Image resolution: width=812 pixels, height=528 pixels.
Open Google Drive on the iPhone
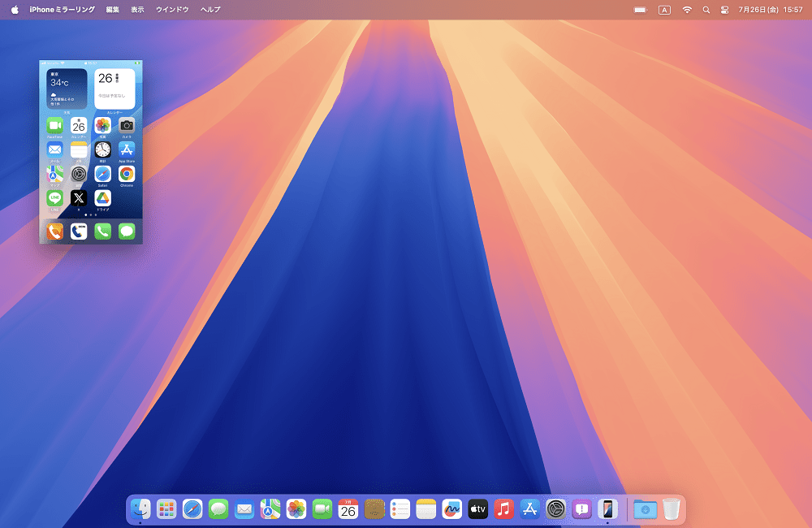coord(102,198)
